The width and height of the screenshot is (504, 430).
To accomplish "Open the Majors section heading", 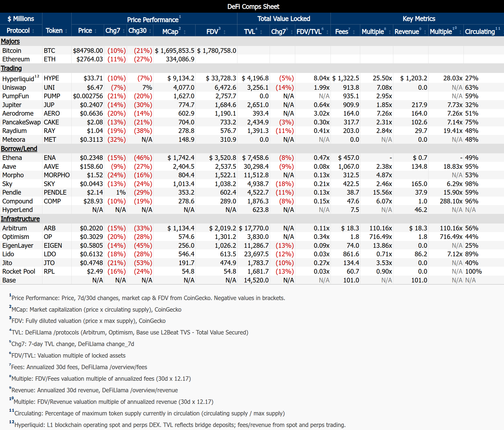I will click(x=10, y=41).
